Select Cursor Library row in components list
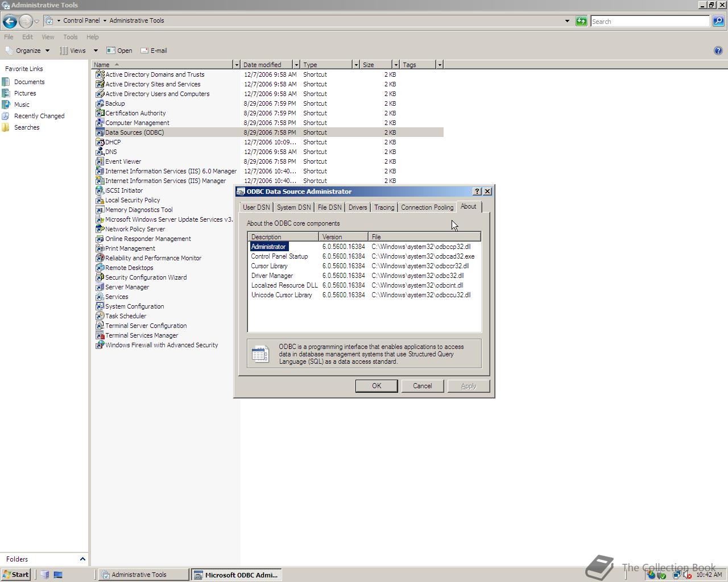This screenshot has height=582, width=728. click(x=364, y=266)
